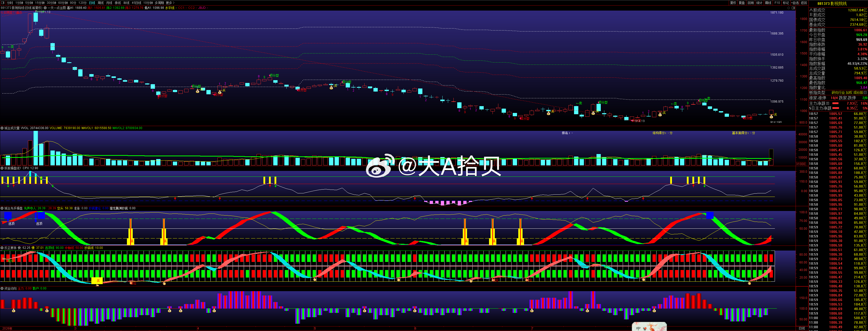Image resolution: width=868 pixels, height=331 pixels.
Task: Select the 120分 period
Action: pyautogui.click(x=83, y=3)
